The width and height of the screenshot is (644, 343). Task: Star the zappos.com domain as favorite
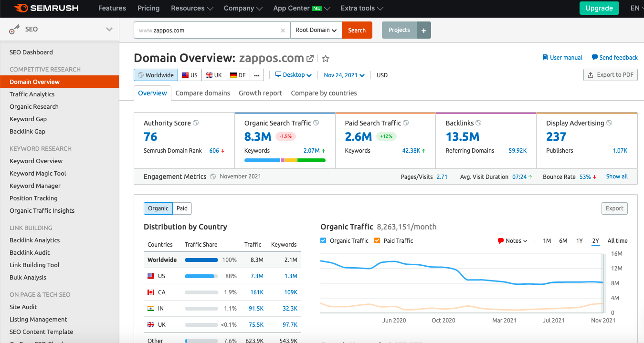(x=326, y=59)
